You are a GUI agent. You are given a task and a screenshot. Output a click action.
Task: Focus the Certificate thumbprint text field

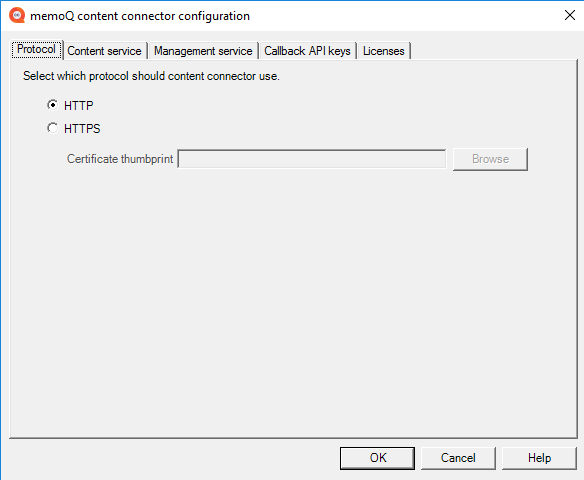[312, 159]
